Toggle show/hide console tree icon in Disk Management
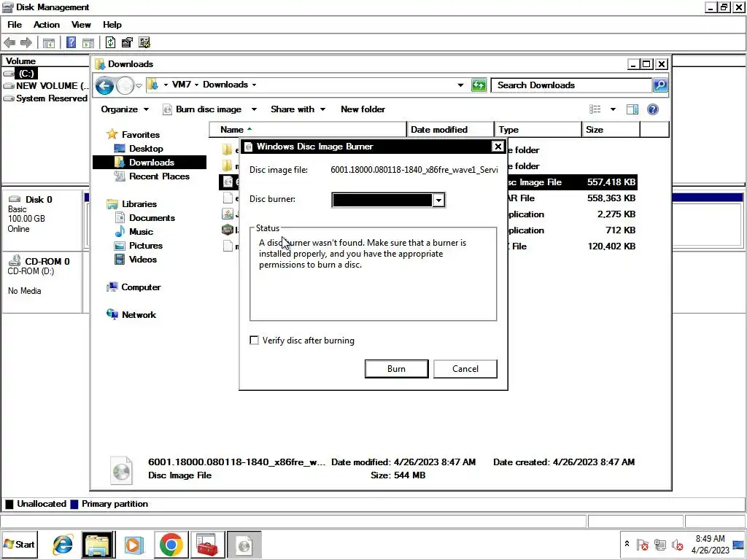The image size is (747, 560). click(49, 43)
